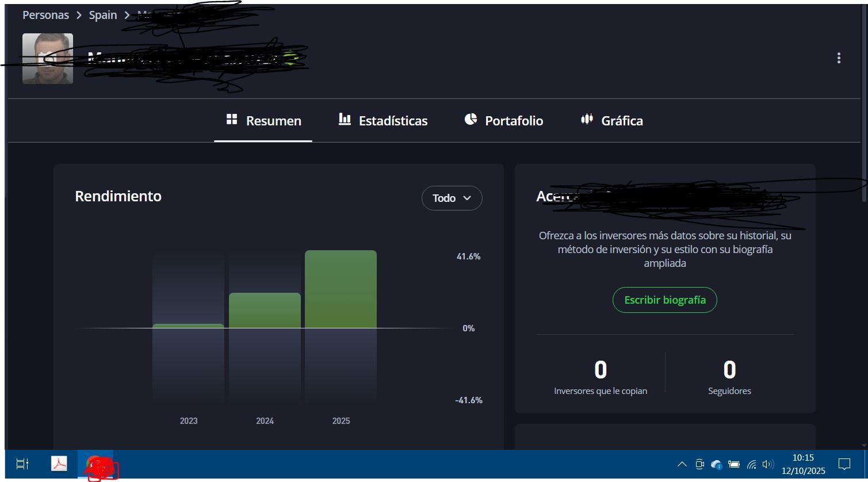Screen dimensions: 868x482
Task: Click the Estadísticas bar chart icon
Action: tap(345, 119)
